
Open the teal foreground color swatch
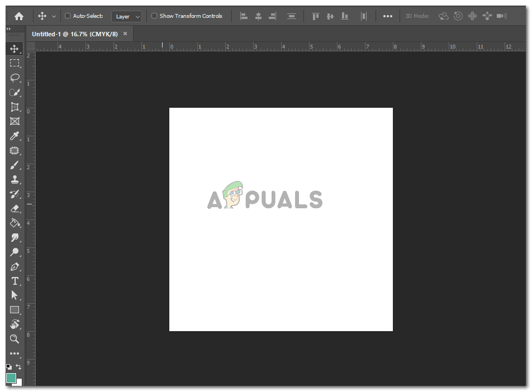[11, 377]
